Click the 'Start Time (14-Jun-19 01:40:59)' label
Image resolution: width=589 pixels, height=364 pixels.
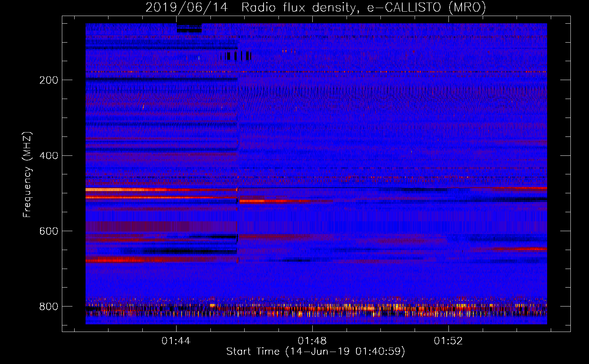click(x=316, y=352)
